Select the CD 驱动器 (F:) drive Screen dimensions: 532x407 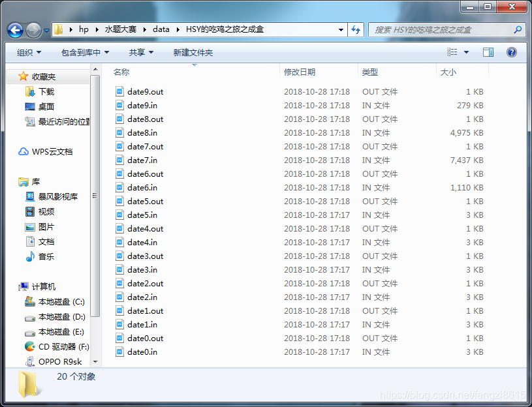tap(30, 346)
